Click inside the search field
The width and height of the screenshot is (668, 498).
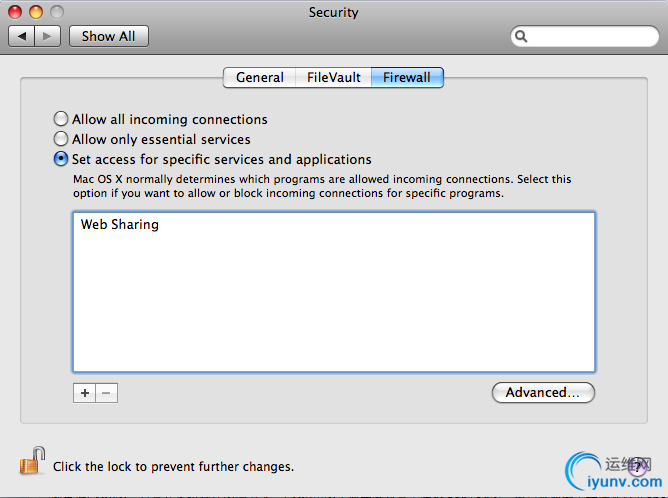[590, 36]
